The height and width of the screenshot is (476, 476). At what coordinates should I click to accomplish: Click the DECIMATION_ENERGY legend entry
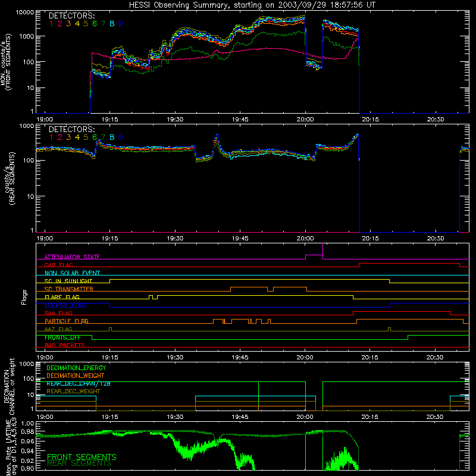click(76, 368)
